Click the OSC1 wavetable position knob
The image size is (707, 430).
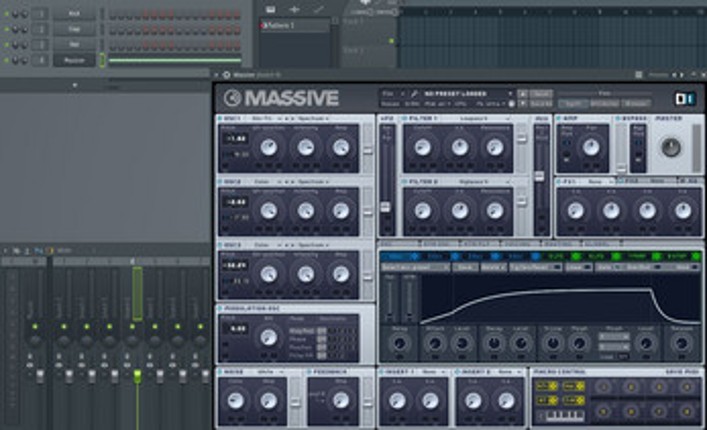(267, 148)
